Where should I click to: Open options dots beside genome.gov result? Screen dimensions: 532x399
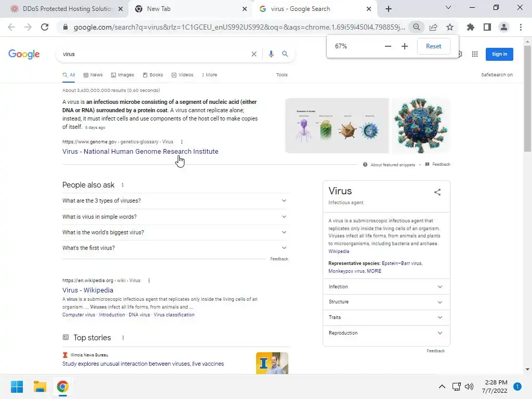point(182,142)
